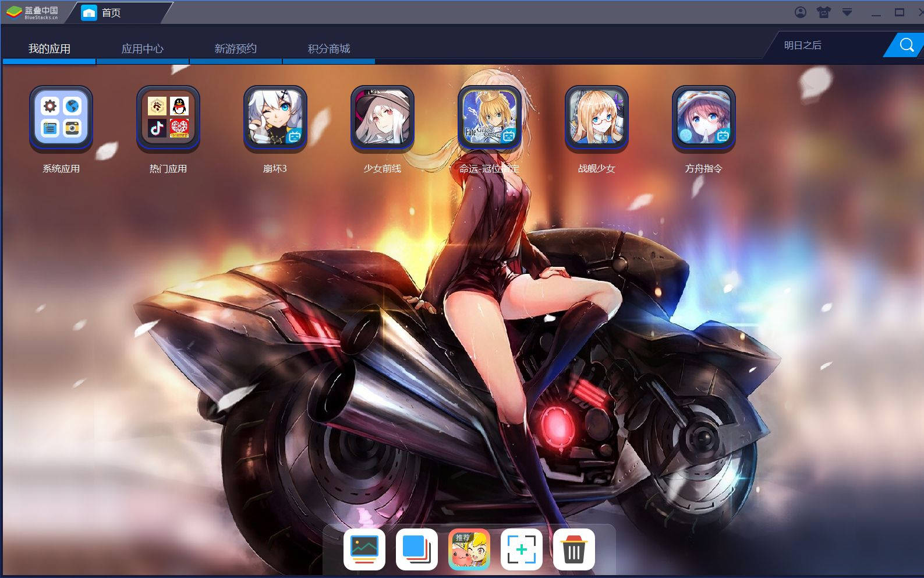Click the 战舰少女 label text
Image resolution: width=924 pixels, height=578 pixels.
point(597,168)
